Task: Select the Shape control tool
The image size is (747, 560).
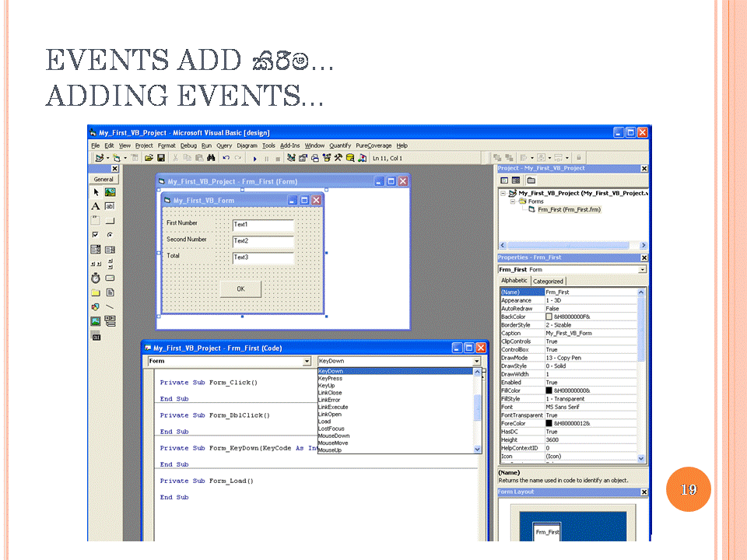Action: (x=96, y=306)
